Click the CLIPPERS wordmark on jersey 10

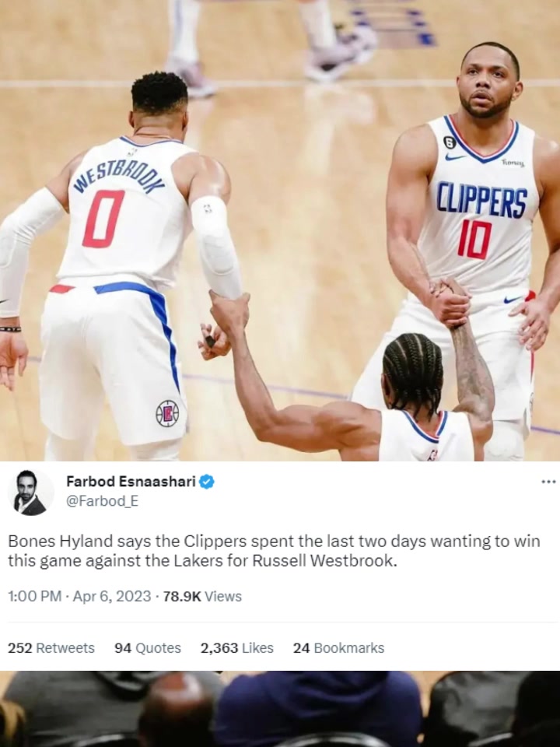click(x=482, y=200)
